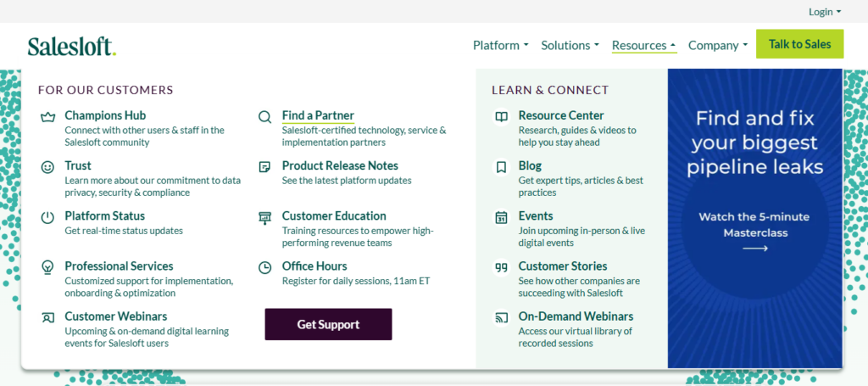Click the open book icon beside Resource Center
Screen dimensions: 868x386
pyautogui.click(x=502, y=117)
